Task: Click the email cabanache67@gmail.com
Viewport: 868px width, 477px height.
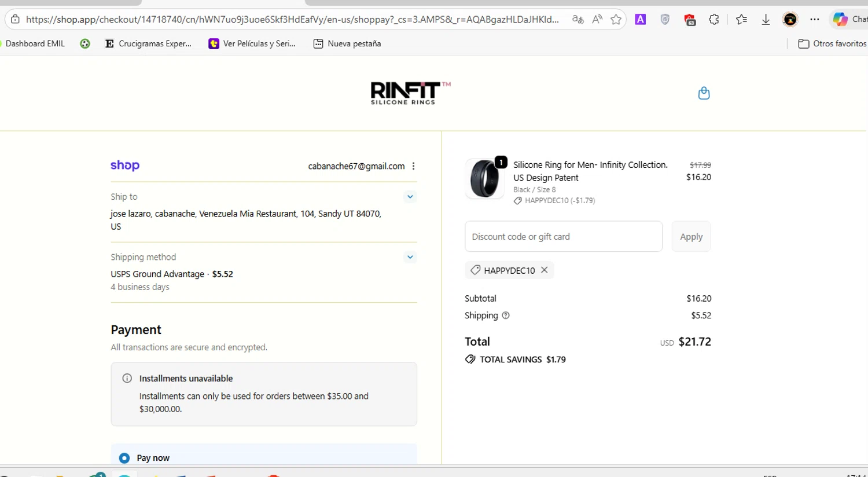Action: (x=356, y=166)
